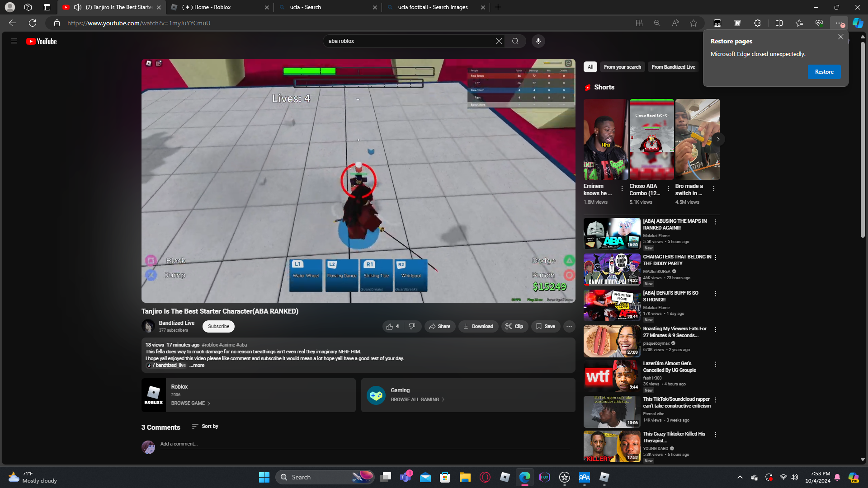Save the video to a playlist
Screen dimensions: 868x488
point(546,326)
